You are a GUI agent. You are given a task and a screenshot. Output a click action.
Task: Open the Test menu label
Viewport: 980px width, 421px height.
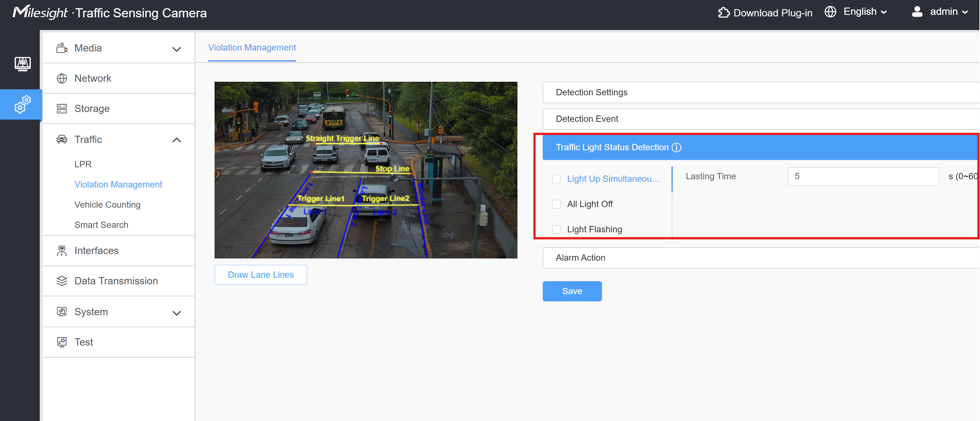pyautogui.click(x=84, y=342)
